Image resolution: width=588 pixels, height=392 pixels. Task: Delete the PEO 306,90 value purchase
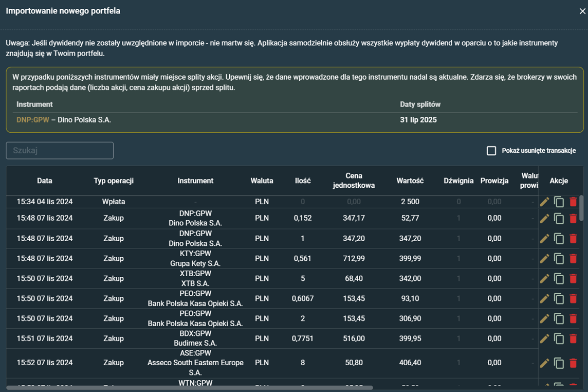573,318
